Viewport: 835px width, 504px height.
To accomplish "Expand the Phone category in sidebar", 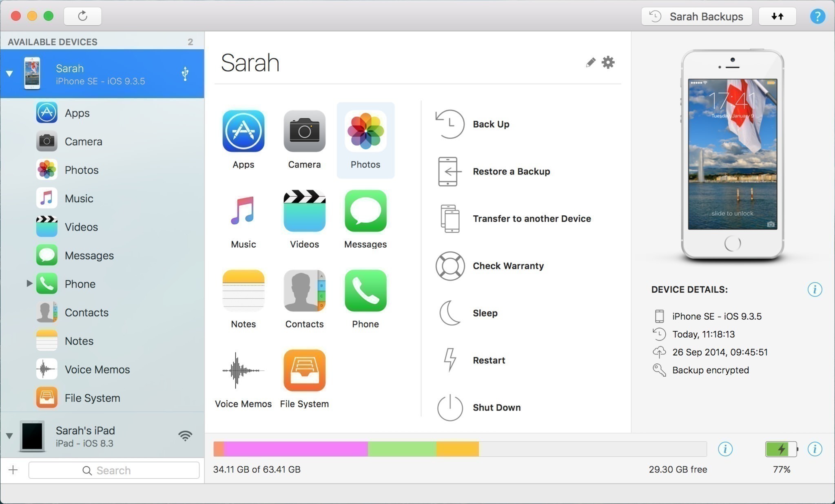I will pyautogui.click(x=29, y=284).
